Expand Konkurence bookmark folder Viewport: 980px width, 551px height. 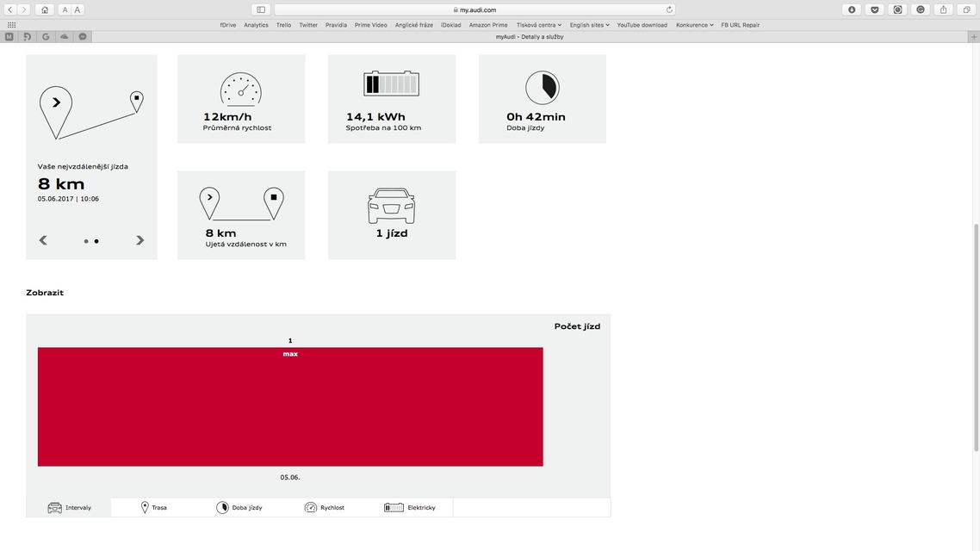[694, 25]
